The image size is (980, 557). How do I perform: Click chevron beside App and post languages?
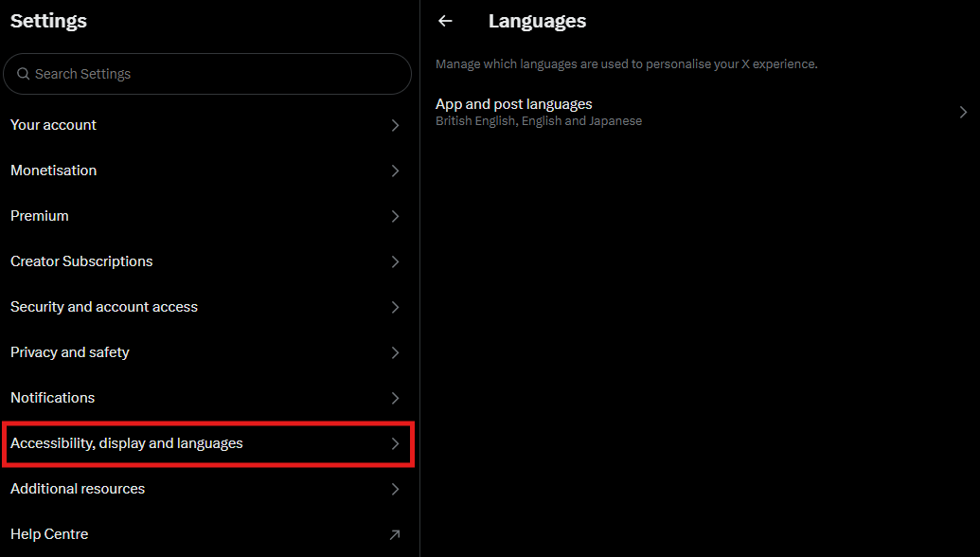point(963,112)
